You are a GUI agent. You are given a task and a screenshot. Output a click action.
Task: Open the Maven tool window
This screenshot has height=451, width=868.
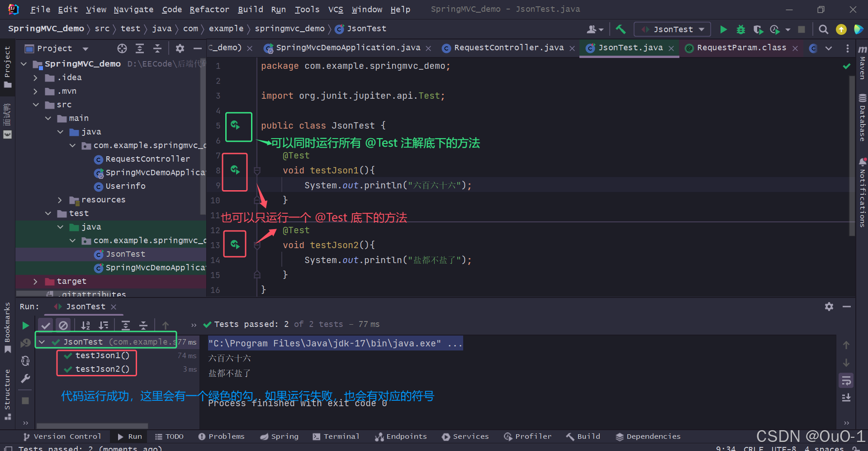tap(862, 68)
